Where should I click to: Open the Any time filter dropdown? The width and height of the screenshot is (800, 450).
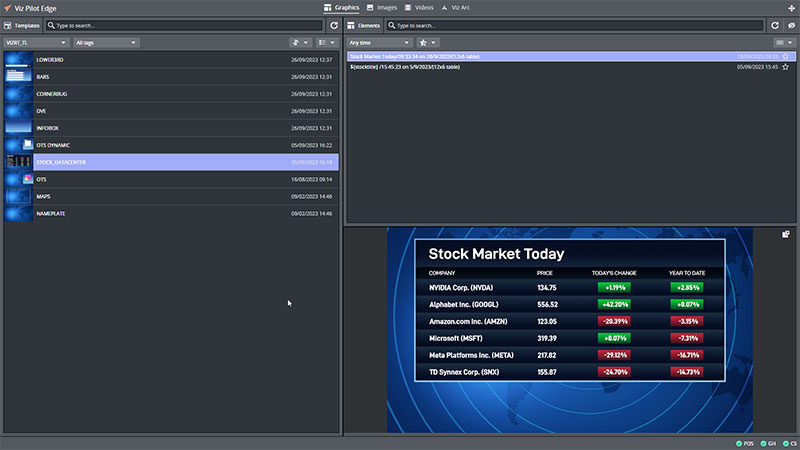pos(379,43)
